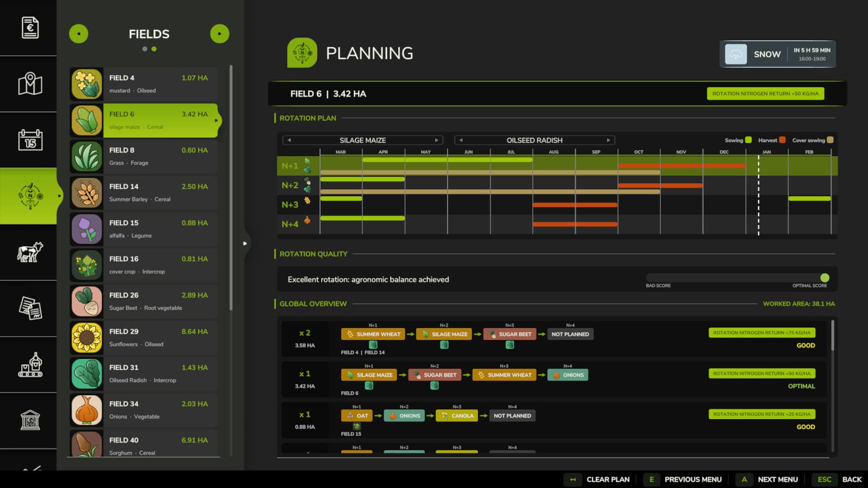The width and height of the screenshot is (868, 488).
Task: Collapse the fields panel with side arrow
Action: (245, 243)
